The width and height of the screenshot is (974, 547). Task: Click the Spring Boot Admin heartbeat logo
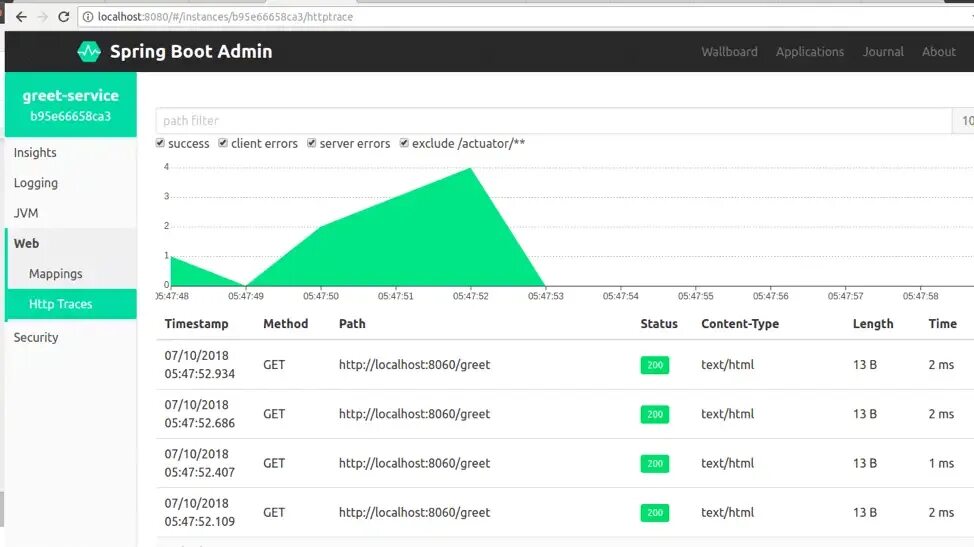coord(89,52)
